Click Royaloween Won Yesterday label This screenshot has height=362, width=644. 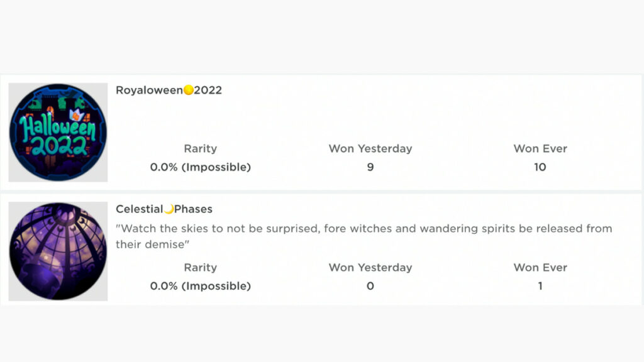click(x=370, y=148)
